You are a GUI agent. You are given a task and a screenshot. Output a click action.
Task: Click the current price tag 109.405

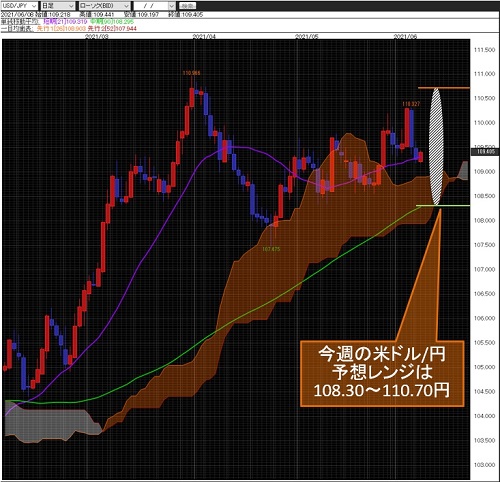click(485, 152)
